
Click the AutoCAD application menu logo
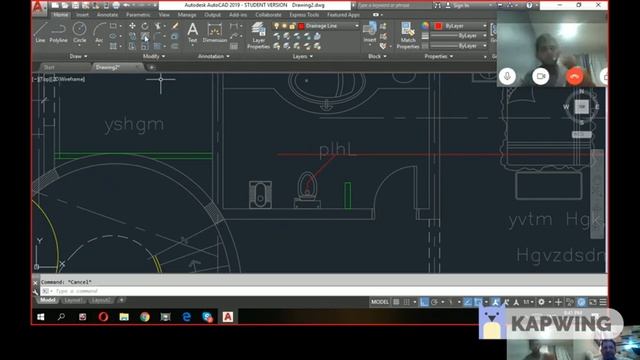pos(38,7)
